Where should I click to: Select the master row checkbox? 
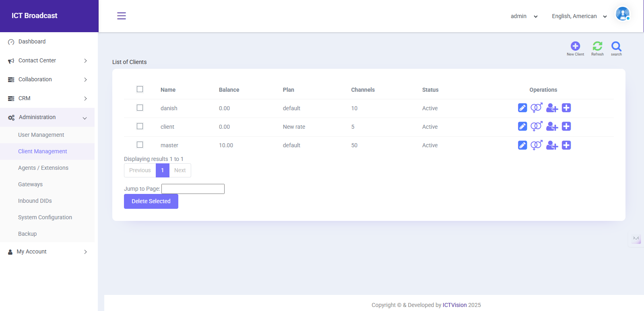click(x=140, y=144)
